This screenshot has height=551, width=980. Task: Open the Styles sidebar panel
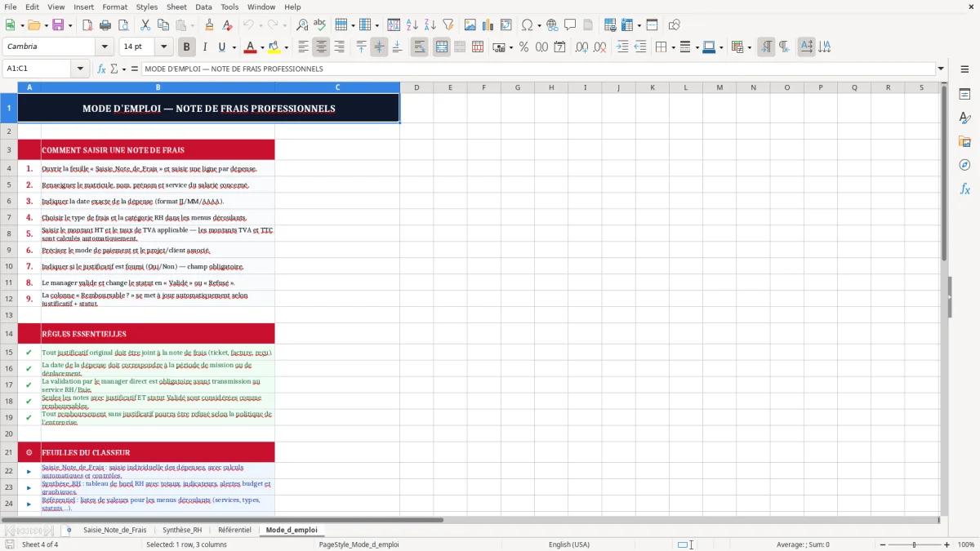click(x=964, y=118)
